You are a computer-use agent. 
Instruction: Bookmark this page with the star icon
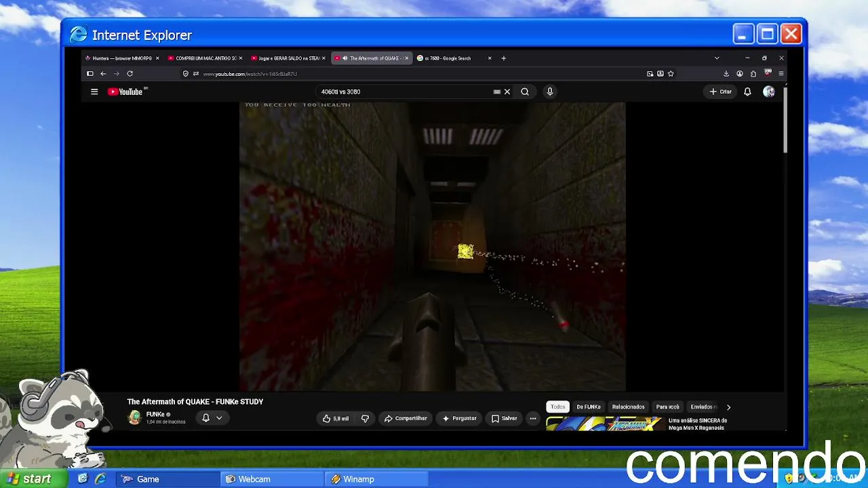click(671, 74)
